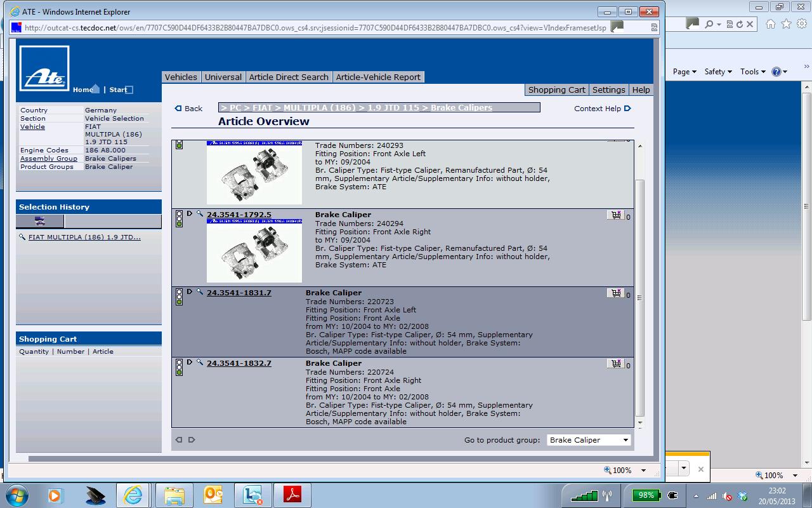Viewport: 812px width, 508px height.
Task: Open article 24.3541-1792.5
Action: pyautogui.click(x=239, y=215)
